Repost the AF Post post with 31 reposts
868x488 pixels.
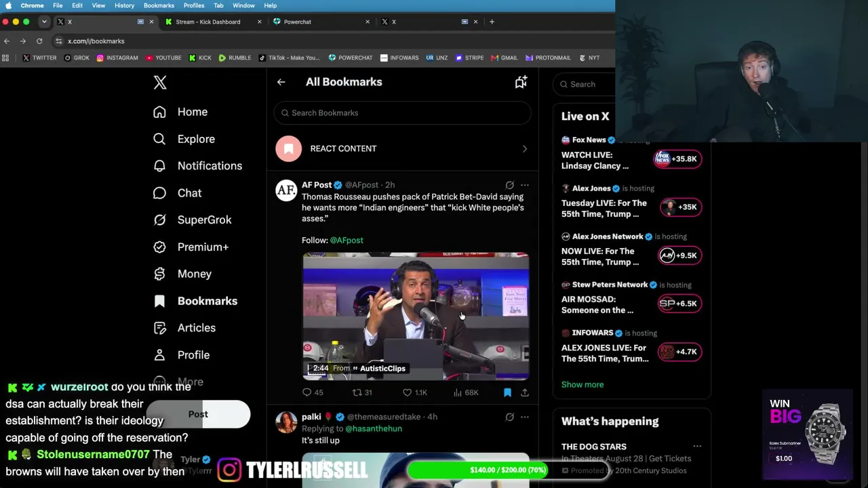(362, 392)
